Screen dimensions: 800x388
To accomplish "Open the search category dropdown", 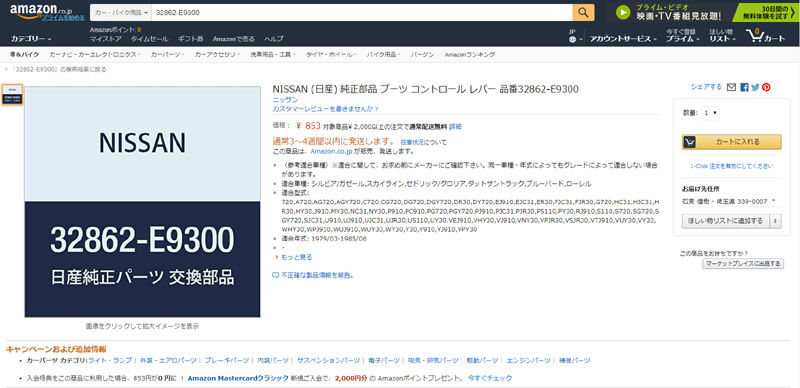I will (120, 13).
